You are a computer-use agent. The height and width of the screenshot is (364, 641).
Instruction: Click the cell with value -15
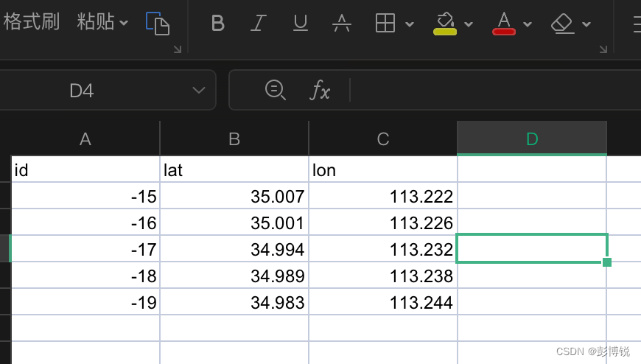coord(85,196)
